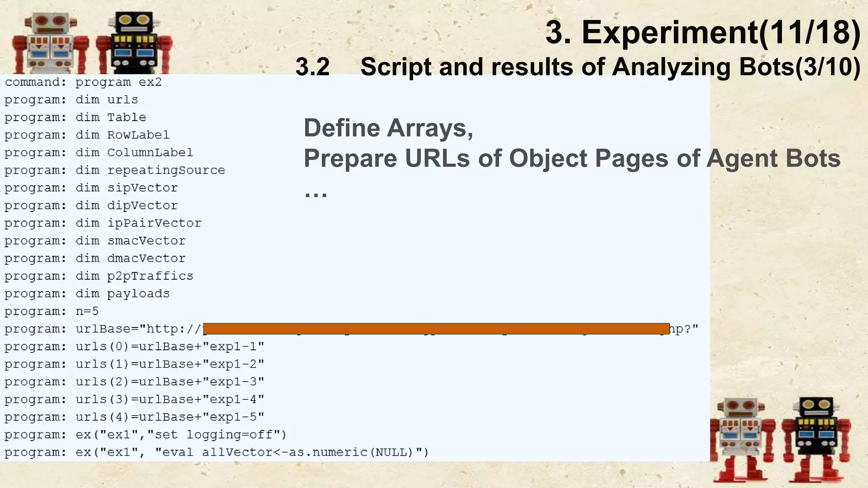Click the line "program: dim ipPairVector"
Viewport: 868px width, 488px height.
(x=103, y=223)
